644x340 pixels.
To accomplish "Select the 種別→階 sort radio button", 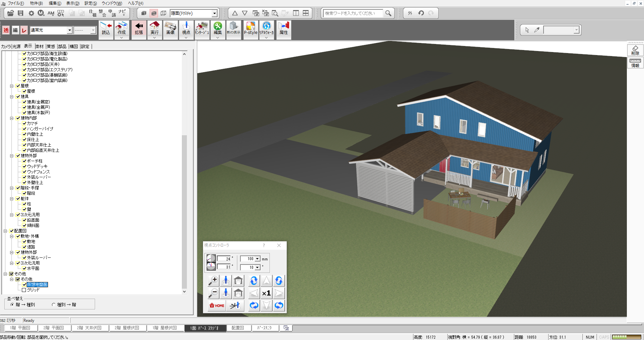I will [x=53, y=305].
